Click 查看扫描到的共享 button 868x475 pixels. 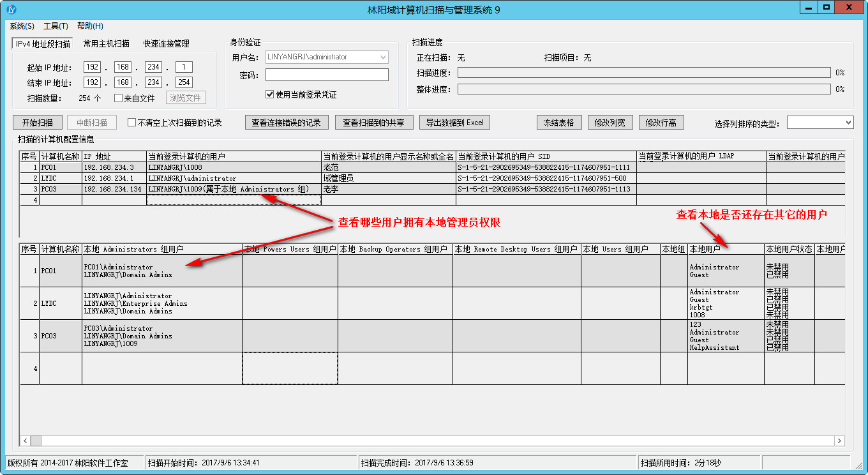click(x=374, y=123)
